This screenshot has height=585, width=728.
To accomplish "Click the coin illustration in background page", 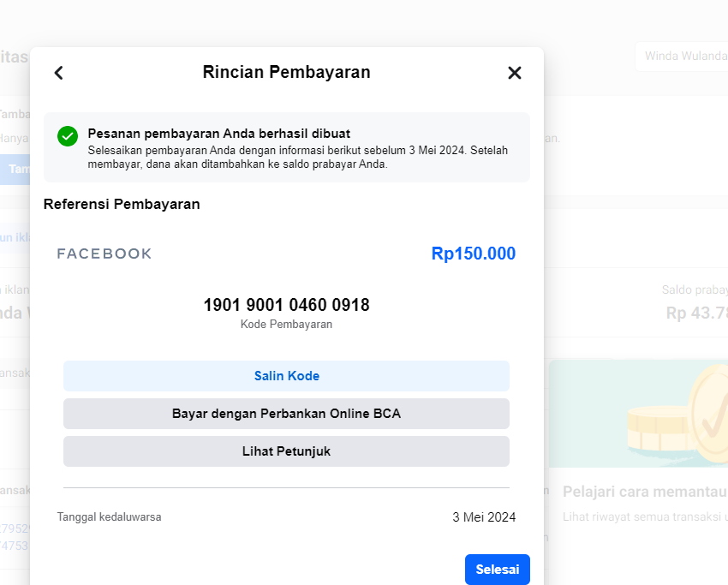I will tap(677, 415).
